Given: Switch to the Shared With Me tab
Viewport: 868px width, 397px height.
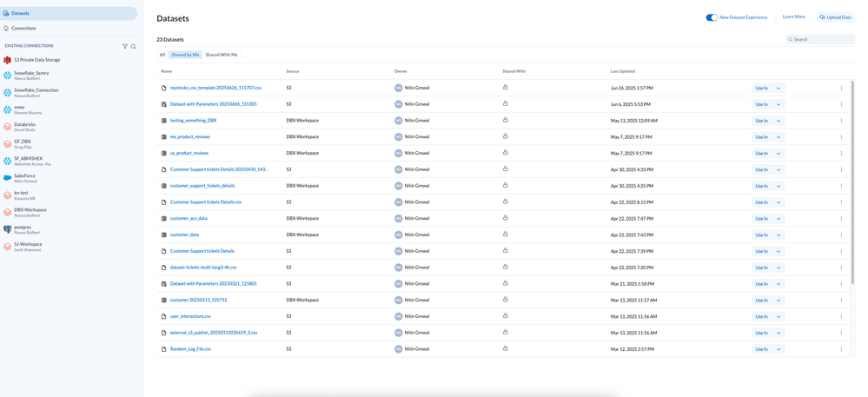Looking at the screenshot, I should [x=222, y=55].
